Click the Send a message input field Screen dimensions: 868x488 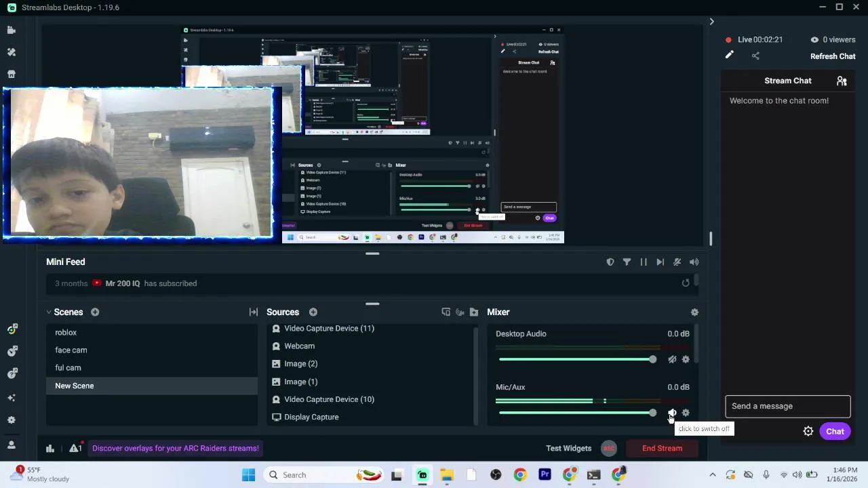[x=787, y=406]
